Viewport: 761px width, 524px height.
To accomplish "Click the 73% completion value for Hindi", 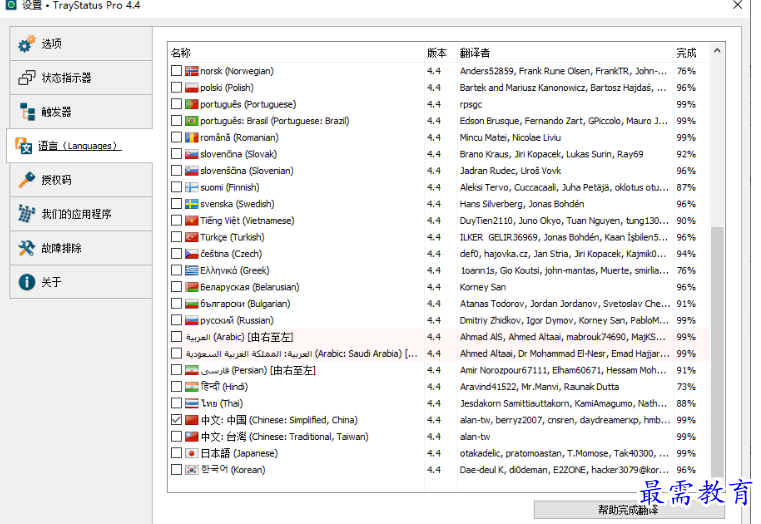I will 686,387.
